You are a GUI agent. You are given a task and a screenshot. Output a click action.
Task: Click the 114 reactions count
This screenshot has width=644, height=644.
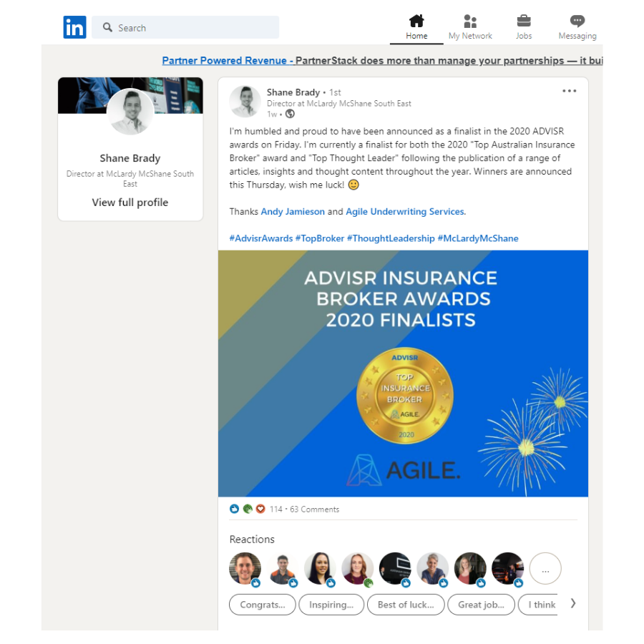click(276, 509)
